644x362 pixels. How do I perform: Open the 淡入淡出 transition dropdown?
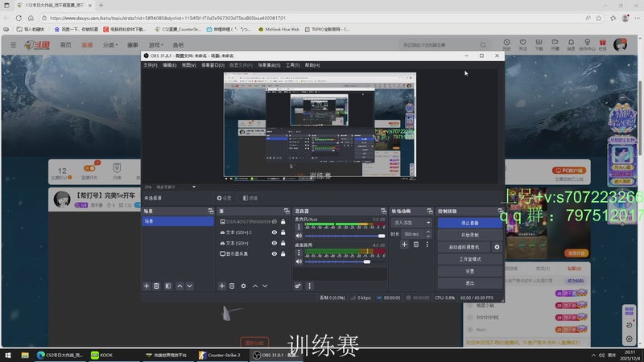click(411, 223)
